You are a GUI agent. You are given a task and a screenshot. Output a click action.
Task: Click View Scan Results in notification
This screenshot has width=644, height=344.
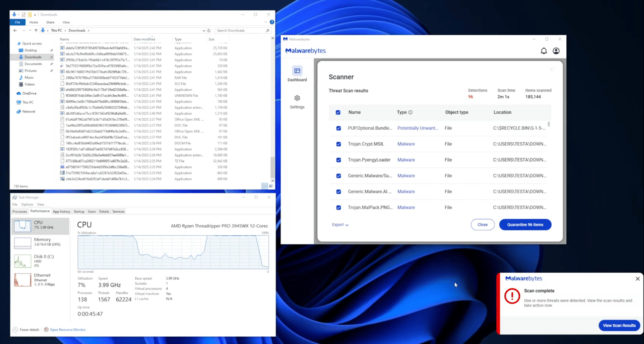pyautogui.click(x=619, y=326)
